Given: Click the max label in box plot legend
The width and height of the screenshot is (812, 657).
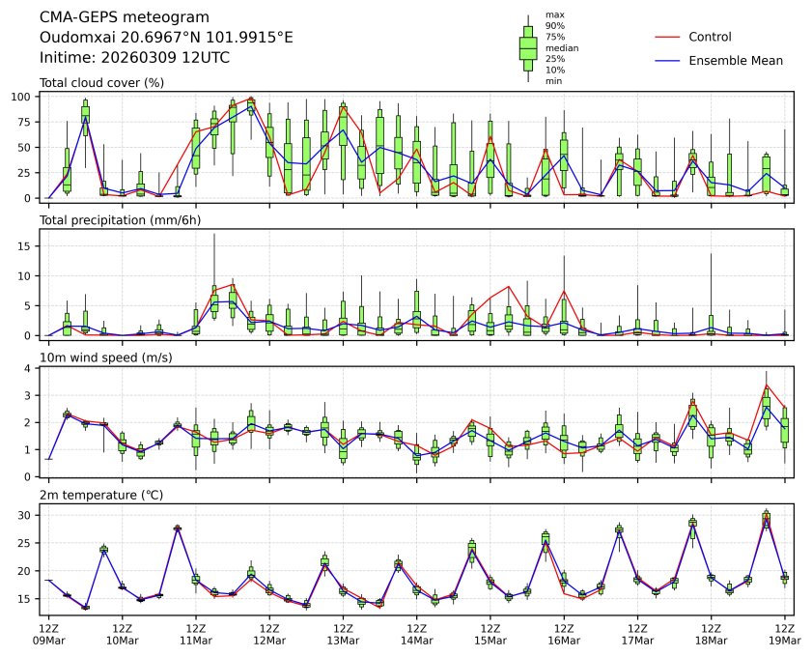Looking at the screenshot, I should [554, 14].
